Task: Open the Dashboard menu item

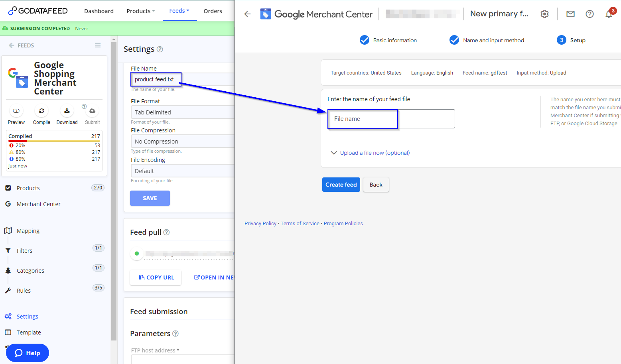Action: pos(99,11)
